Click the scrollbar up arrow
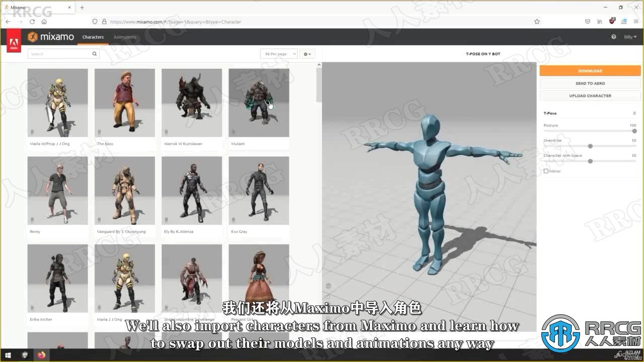The width and height of the screenshot is (644, 362). coord(318,65)
